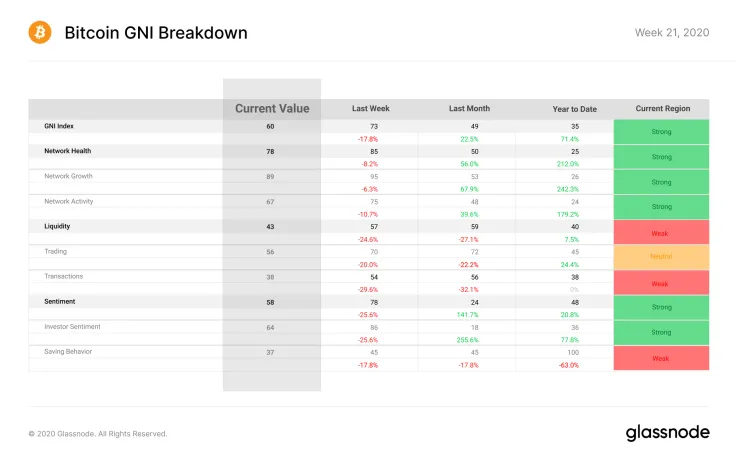Click the Network Health row label
Screen dimensions: 736x462
[x=68, y=151]
